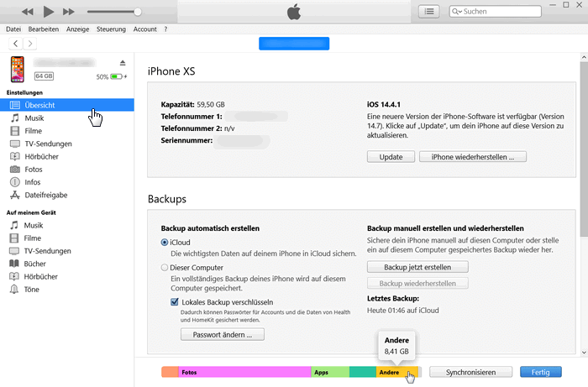Adjust the volume slider knob
Image resolution: width=588 pixels, height=387 pixels.
pyautogui.click(x=138, y=12)
